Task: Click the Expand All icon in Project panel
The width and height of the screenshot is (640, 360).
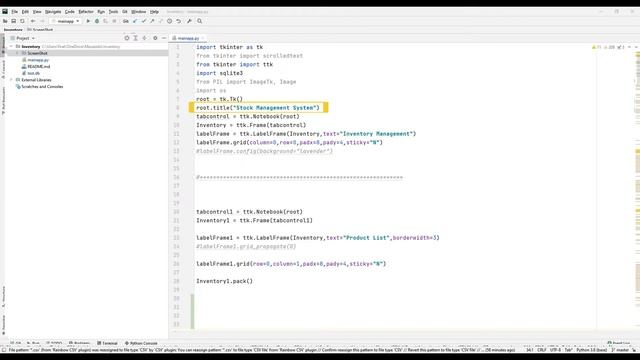Action: click(x=136, y=38)
